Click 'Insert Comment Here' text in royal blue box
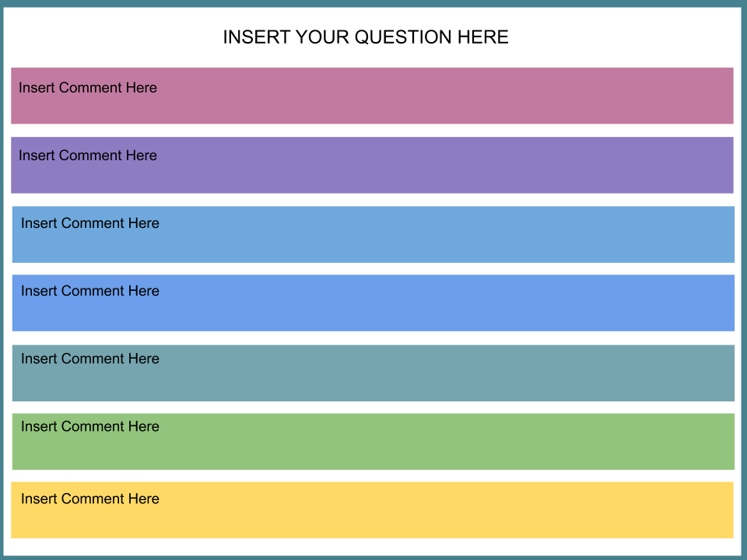 [x=90, y=291]
